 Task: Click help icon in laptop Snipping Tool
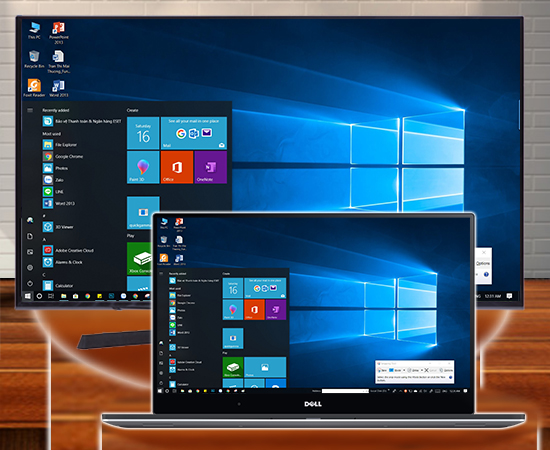click(451, 378)
